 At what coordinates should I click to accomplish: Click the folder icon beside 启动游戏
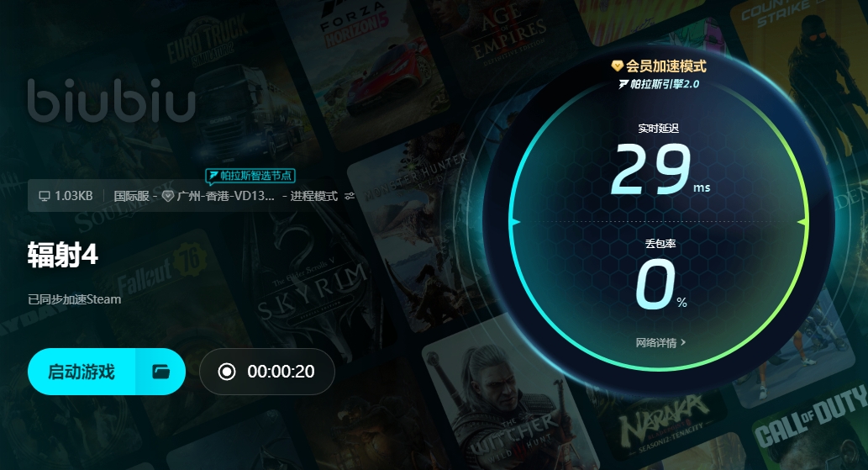[x=160, y=372]
